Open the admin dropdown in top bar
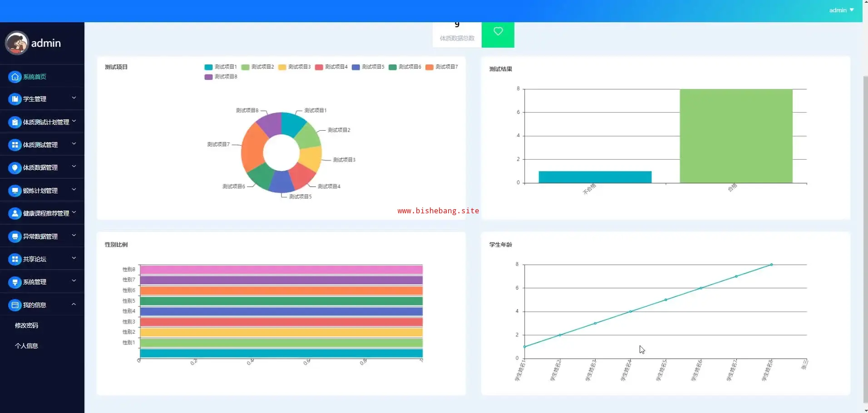 (841, 10)
